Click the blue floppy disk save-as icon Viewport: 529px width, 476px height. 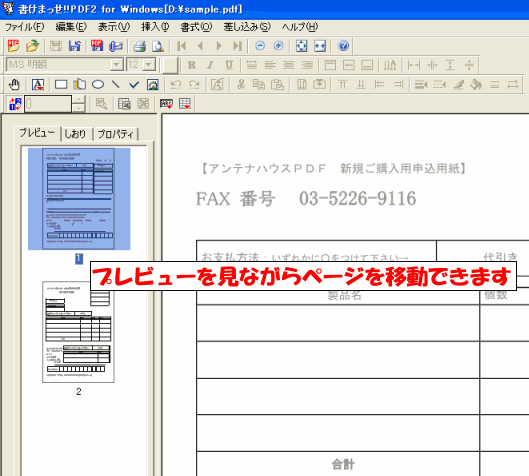(75, 46)
